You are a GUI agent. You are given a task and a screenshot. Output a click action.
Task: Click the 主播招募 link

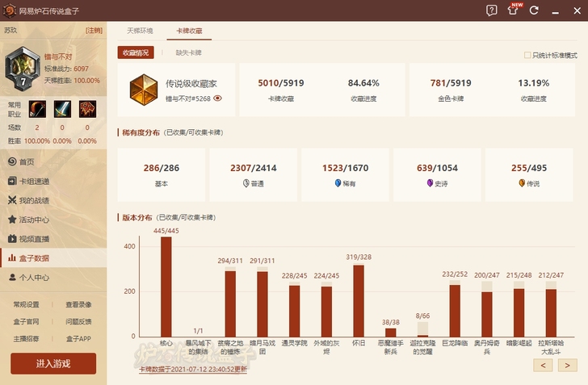tap(26, 339)
